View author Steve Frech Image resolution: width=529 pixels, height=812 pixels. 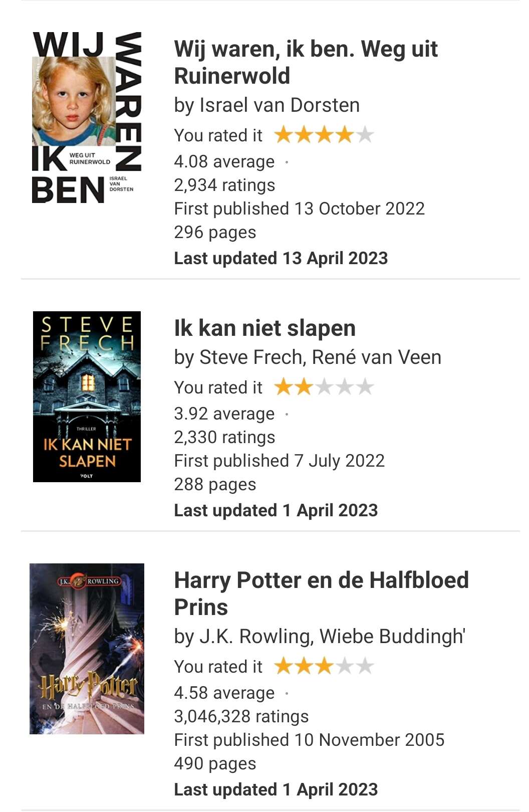pyautogui.click(x=251, y=357)
